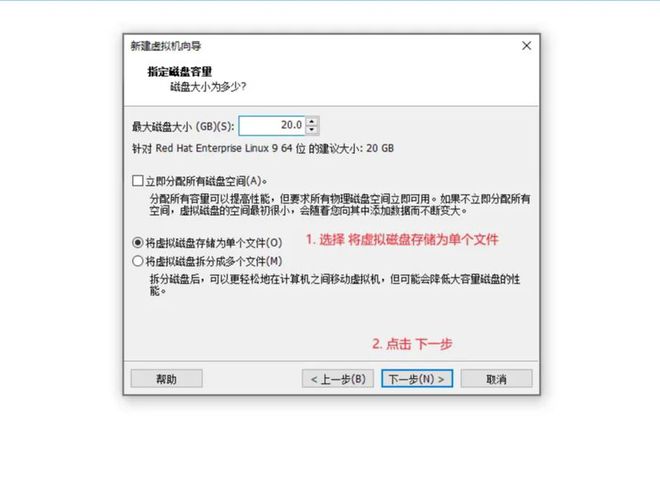Click the 下一步(N) > button
The image size is (660, 495).
[x=417, y=379]
